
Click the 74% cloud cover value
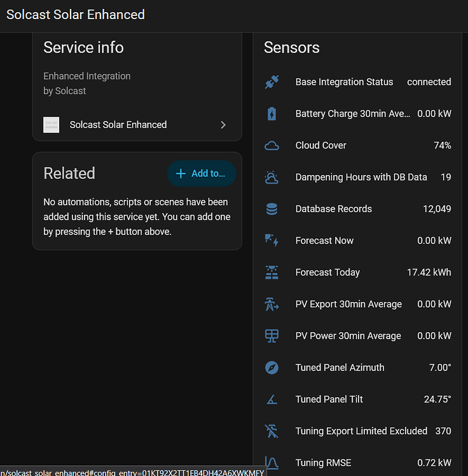pyautogui.click(x=443, y=146)
